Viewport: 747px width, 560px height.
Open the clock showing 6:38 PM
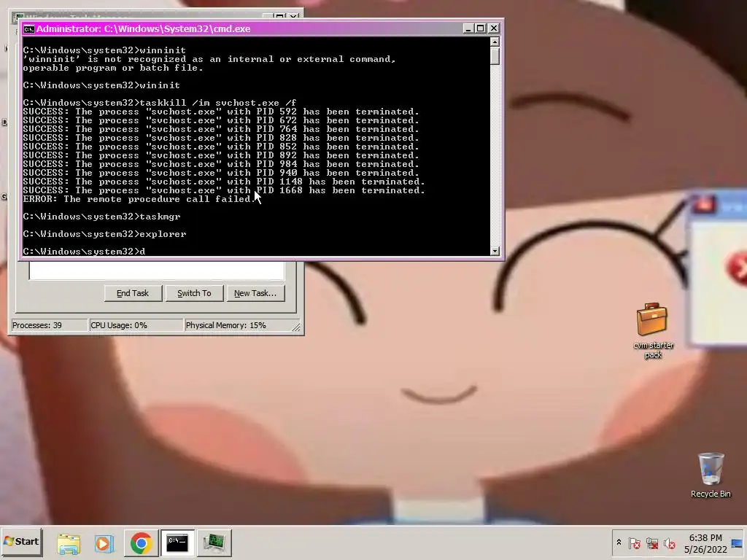[x=705, y=543]
